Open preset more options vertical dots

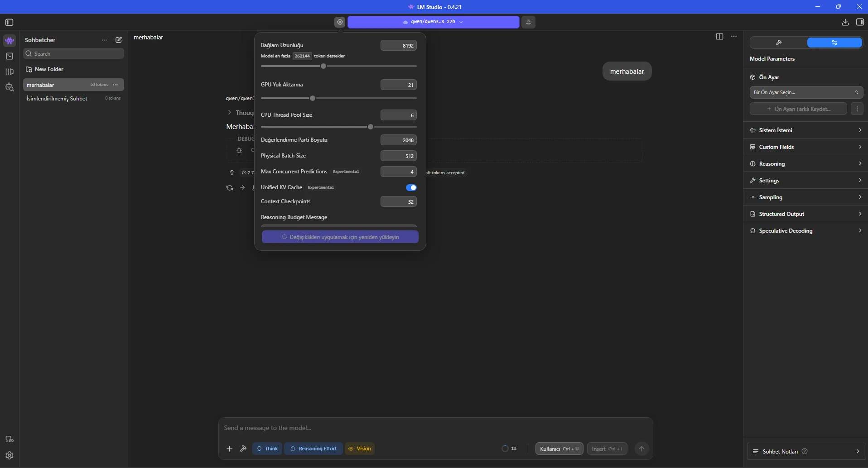click(857, 109)
